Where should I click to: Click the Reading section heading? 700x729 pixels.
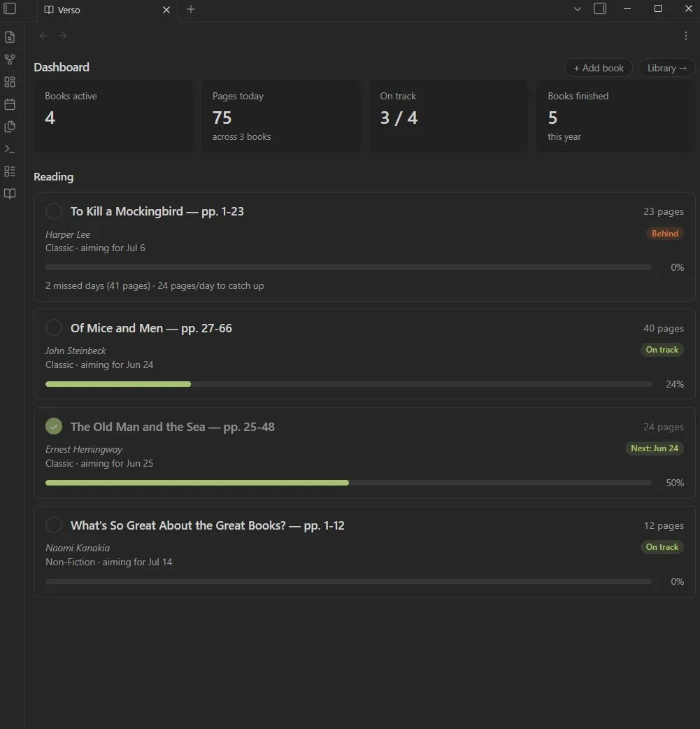53,177
